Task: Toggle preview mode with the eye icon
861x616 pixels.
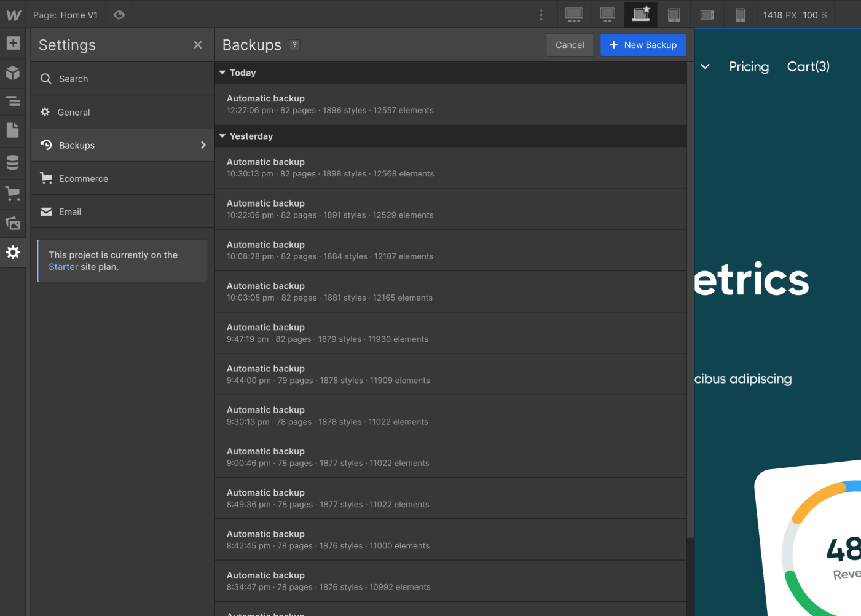Action: [x=119, y=15]
